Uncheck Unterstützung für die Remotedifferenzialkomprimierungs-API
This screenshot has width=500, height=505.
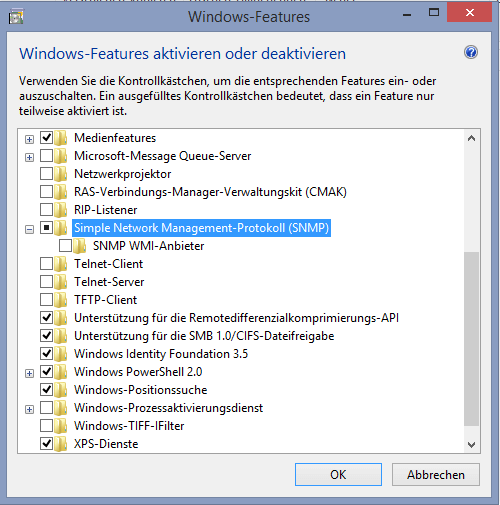pyautogui.click(x=46, y=317)
